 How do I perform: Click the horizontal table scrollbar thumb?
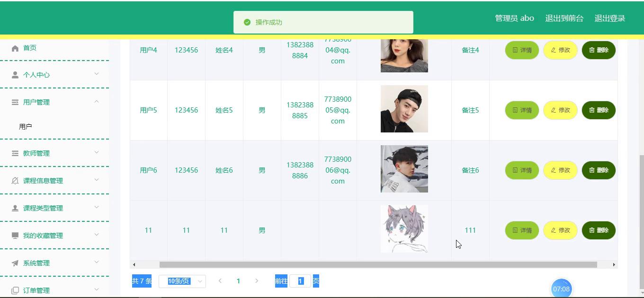pyautogui.click(x=378, y=265)
